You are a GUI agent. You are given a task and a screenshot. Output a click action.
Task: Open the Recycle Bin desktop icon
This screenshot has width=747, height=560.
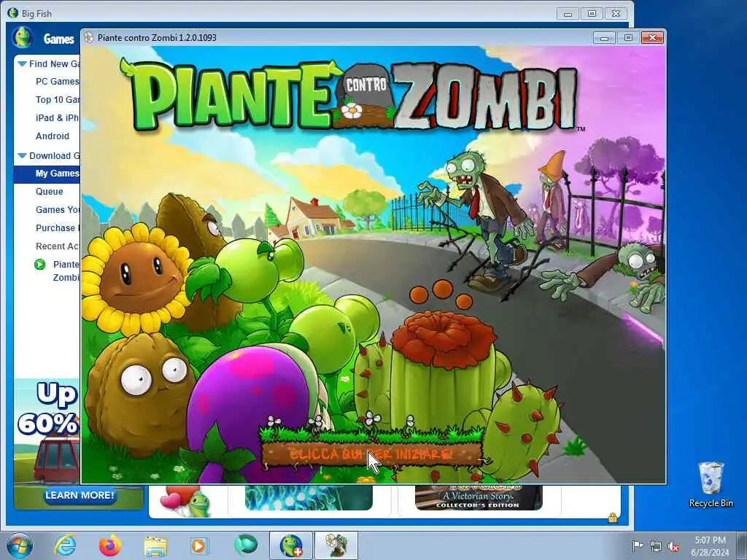pos(711,484)
